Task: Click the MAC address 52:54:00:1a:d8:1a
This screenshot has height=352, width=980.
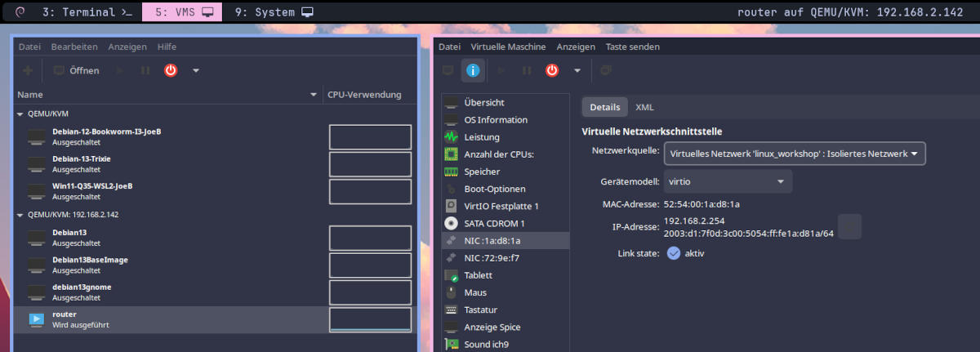Action: click(x=702, y=204)
